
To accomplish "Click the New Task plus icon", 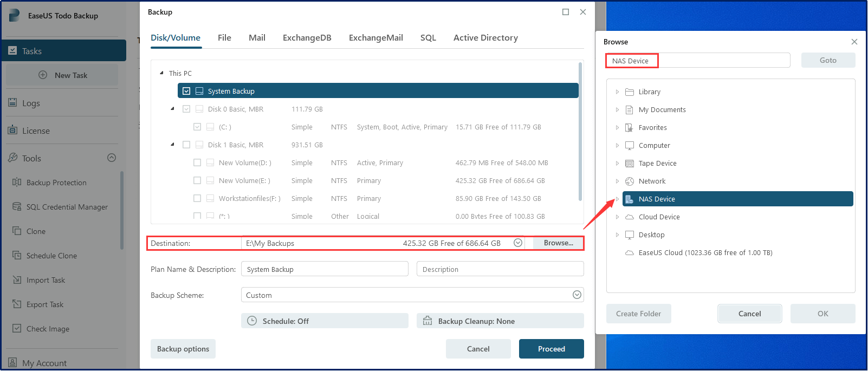I will click(x=43, y=75).
